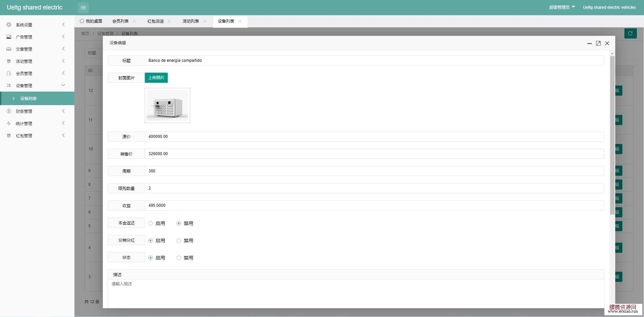The image size is (644, 317).
Task: Expand the 活动管理 menu chevron
Action: point(63,61)
